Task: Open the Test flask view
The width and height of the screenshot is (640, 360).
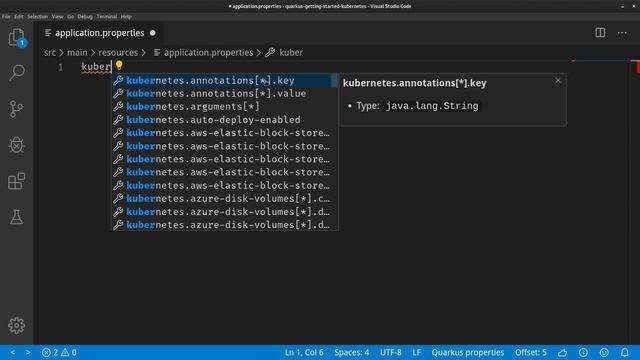Action: pyautogui.click(x=16, y=217)
